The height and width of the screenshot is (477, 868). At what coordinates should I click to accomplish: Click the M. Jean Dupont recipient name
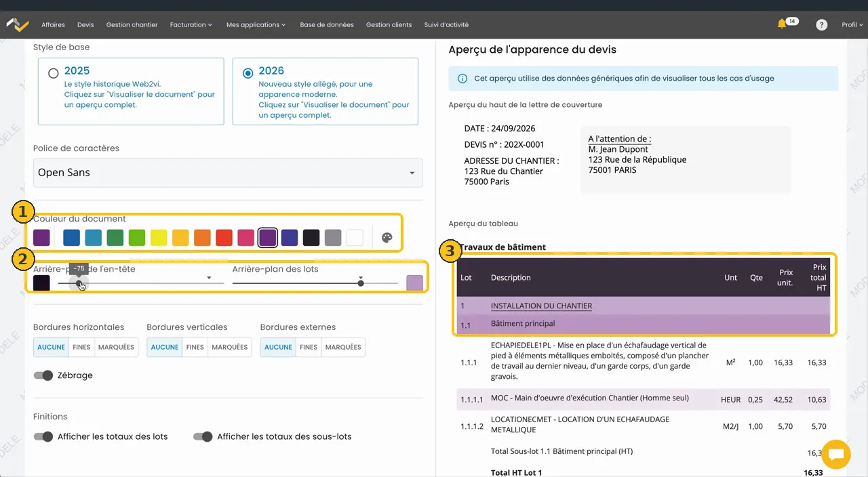coord(618,149)
